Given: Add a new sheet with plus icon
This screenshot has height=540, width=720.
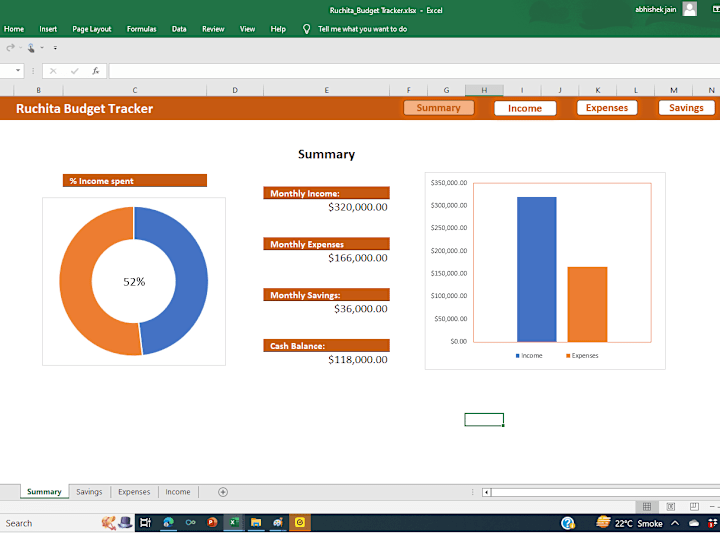Looking at the screenshot, I should [223, 492].
